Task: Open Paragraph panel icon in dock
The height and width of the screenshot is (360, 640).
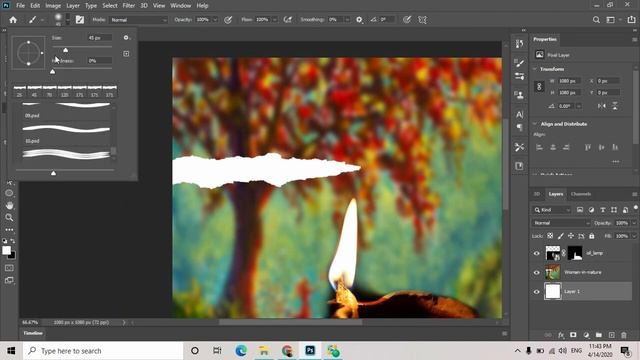Action: 519,127
